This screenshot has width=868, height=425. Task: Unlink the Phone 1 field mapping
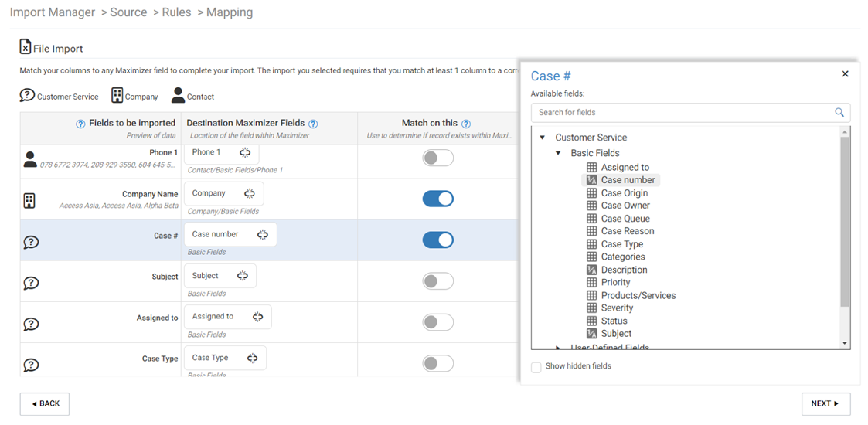245,152
